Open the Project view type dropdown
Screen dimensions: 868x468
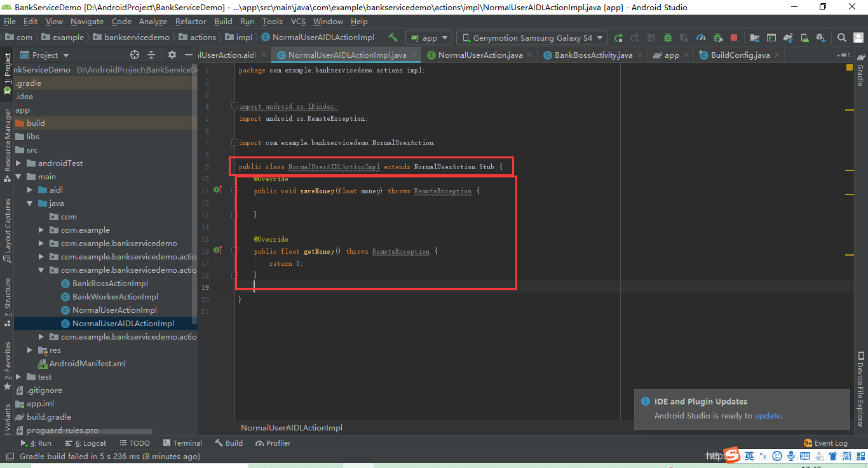pos(44,55)
